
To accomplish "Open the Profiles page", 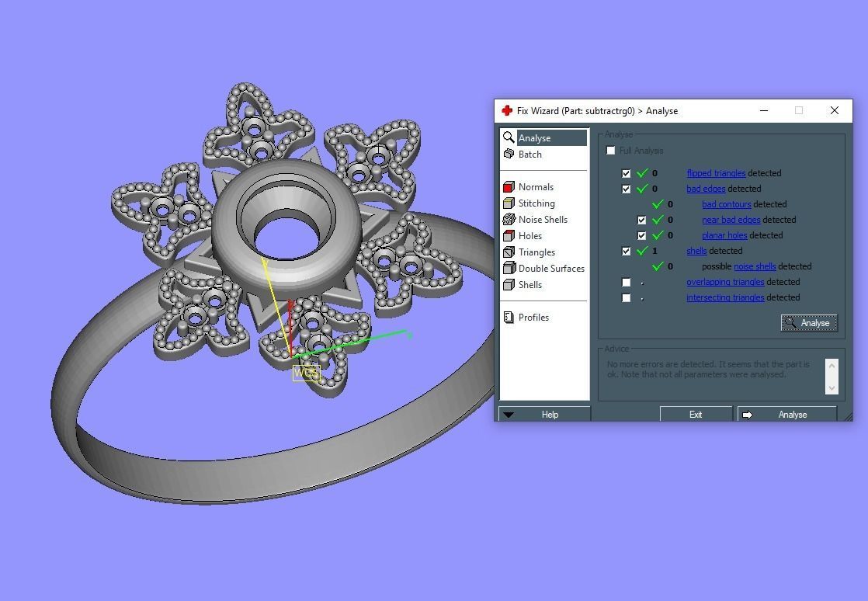I will [533, 317].
